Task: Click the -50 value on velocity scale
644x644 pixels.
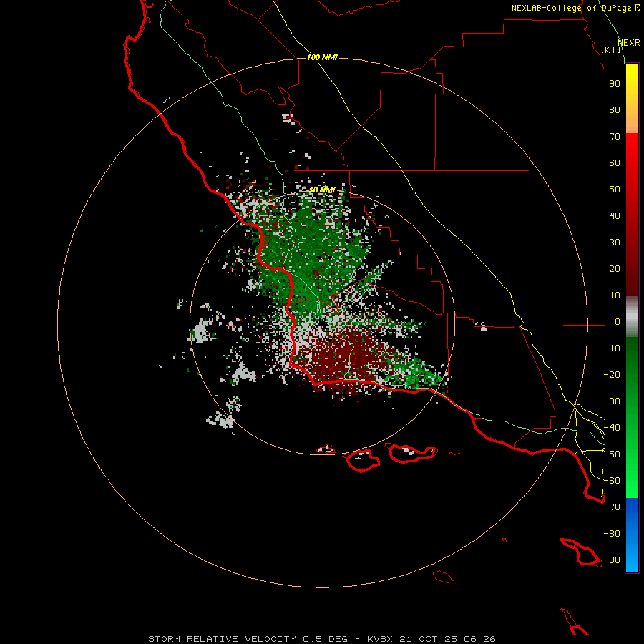Action: tap(612, 454)
